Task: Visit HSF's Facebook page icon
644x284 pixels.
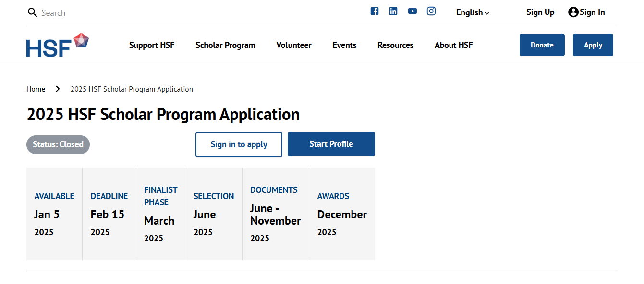Action: coord(375,11)
